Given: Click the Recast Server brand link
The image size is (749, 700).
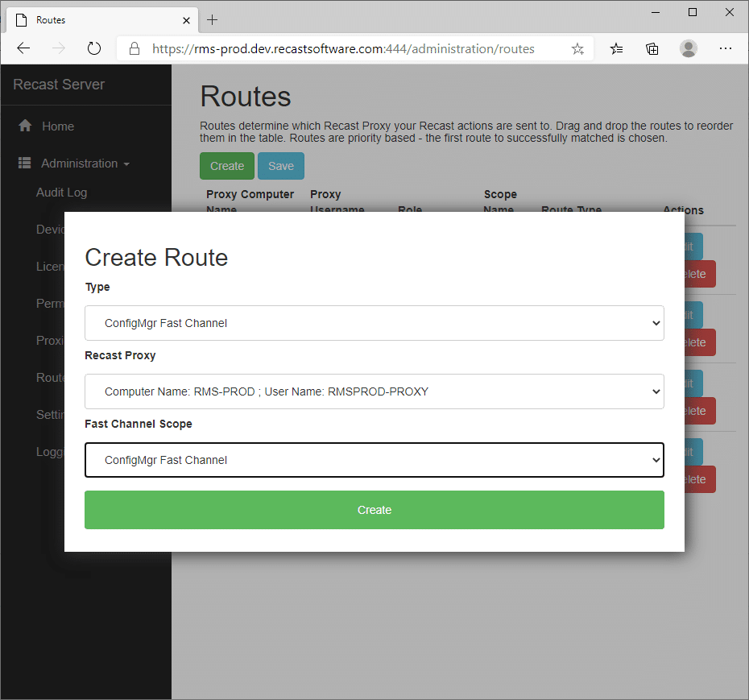Looking at the screenshot, I should click(x=59, y=85).
